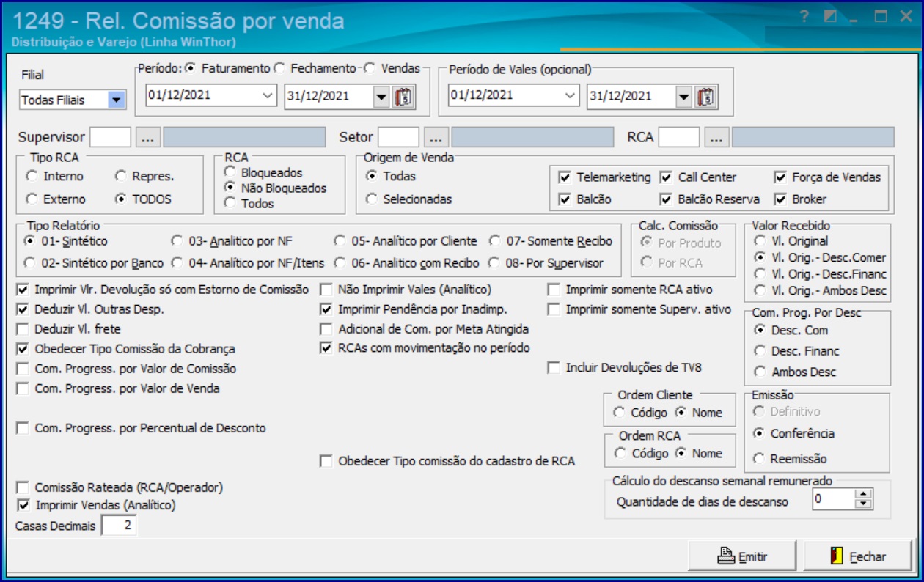Select Fechamento period option
Screen dimensions: 924x582
[x=315, y=68]
